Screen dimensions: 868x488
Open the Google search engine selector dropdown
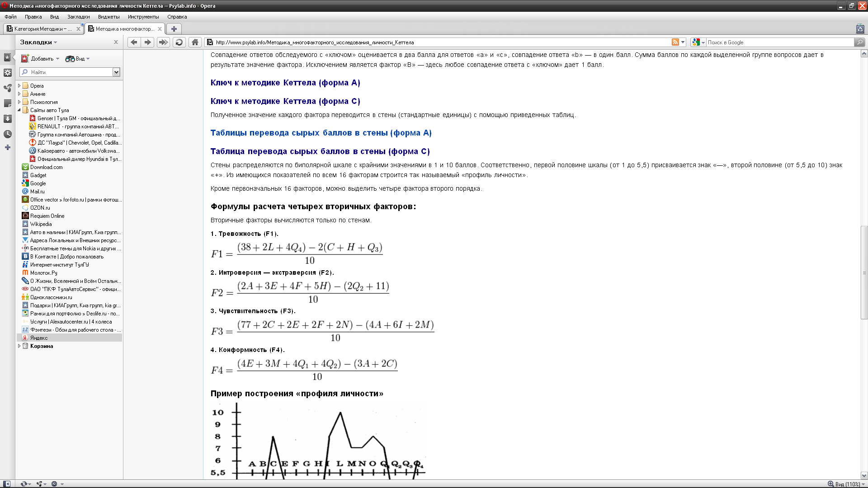(699, 42)
